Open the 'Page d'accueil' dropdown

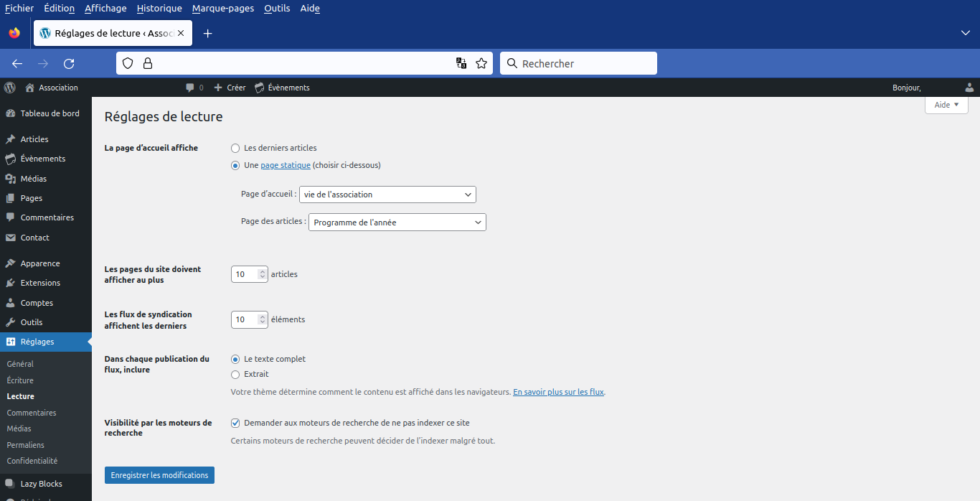[x=387, y=195]
